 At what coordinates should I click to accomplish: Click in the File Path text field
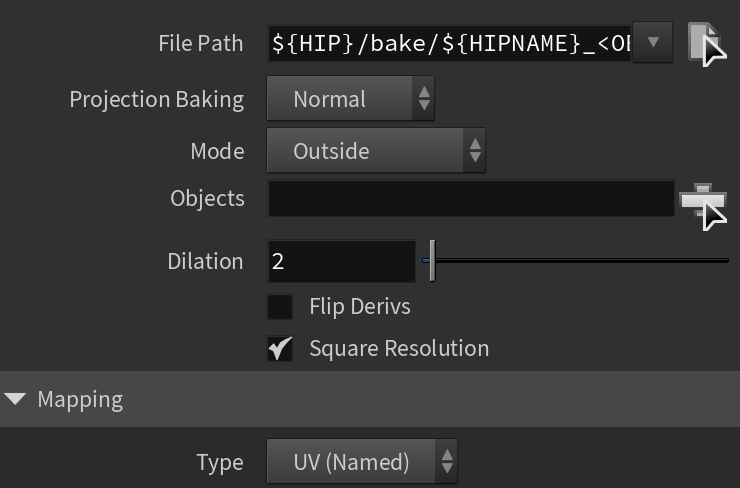[x=450, y=43]
